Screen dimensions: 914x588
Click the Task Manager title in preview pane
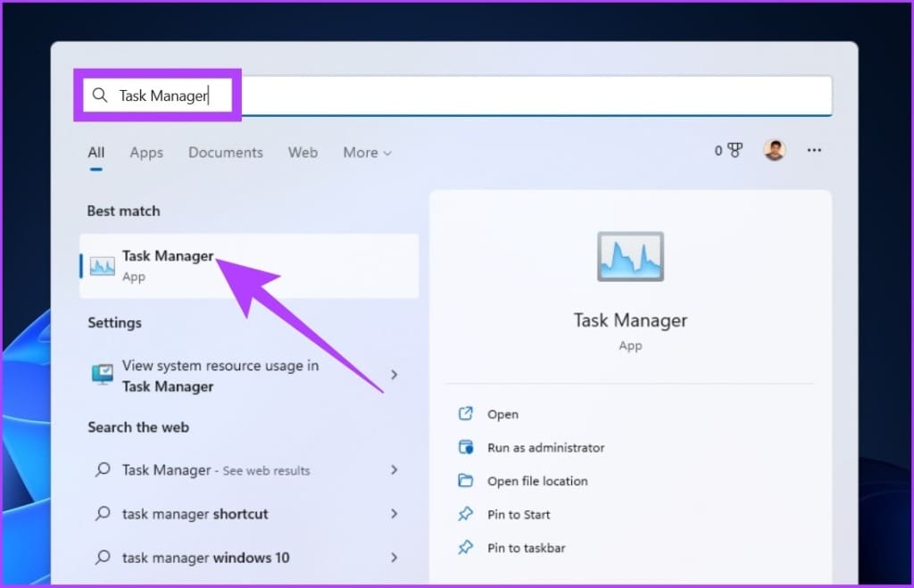(630, 320)
